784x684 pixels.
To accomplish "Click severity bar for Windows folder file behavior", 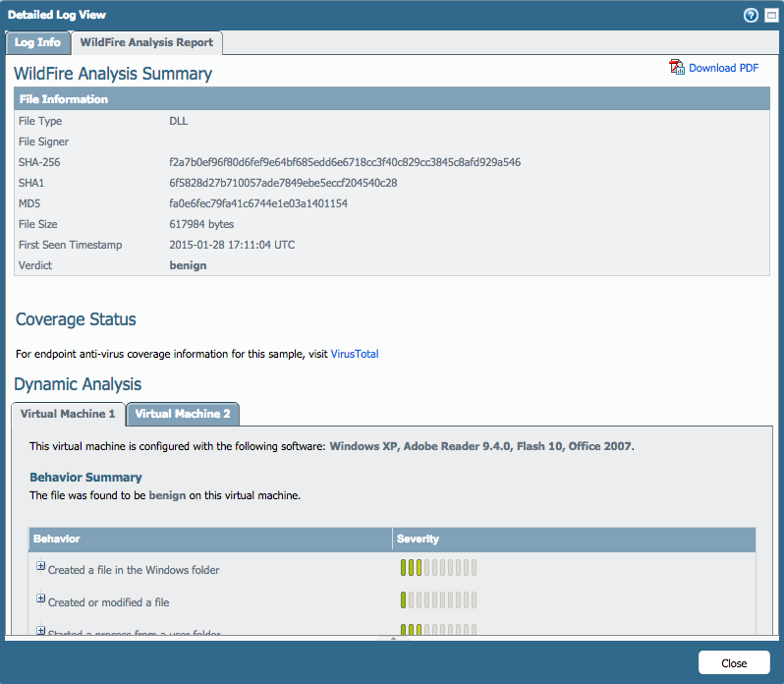I will (x=438, y=568).
